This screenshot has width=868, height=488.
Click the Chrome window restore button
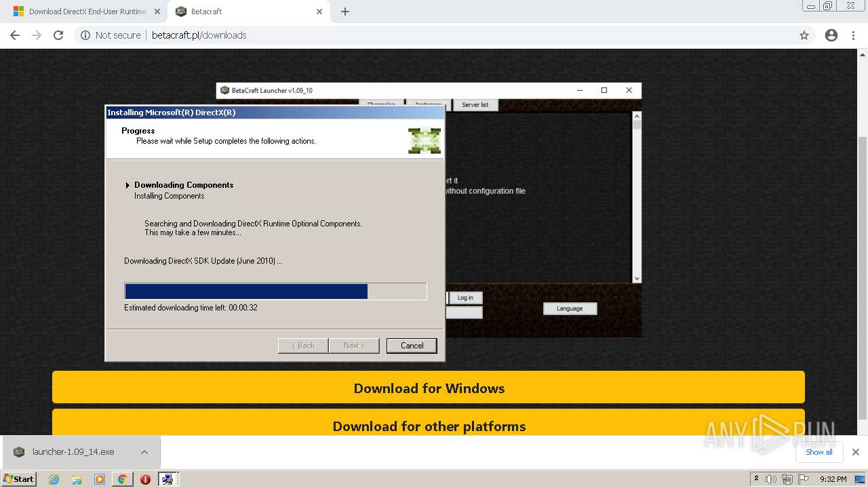click(x=827, y=5)
